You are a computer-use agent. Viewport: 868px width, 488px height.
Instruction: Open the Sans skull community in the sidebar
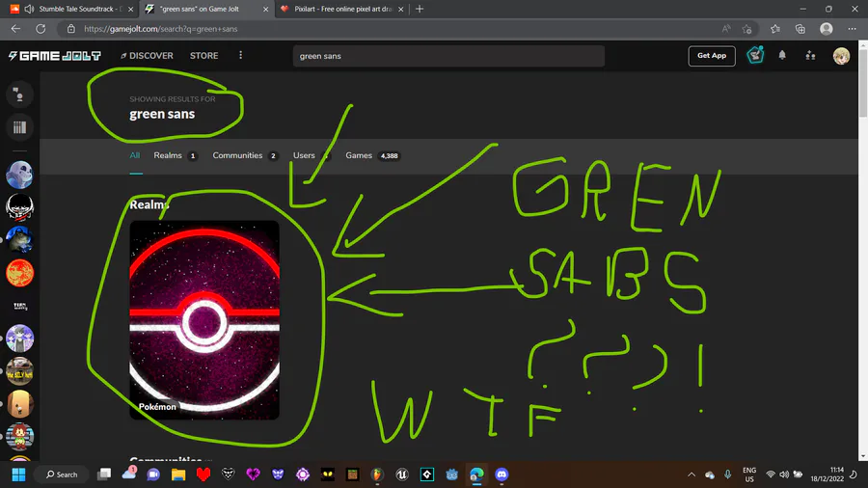pos(19,175)
